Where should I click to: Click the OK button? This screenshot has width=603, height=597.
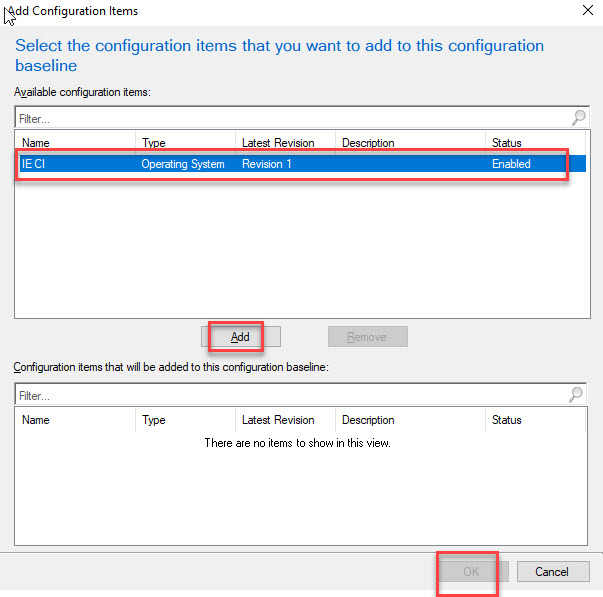469,572
